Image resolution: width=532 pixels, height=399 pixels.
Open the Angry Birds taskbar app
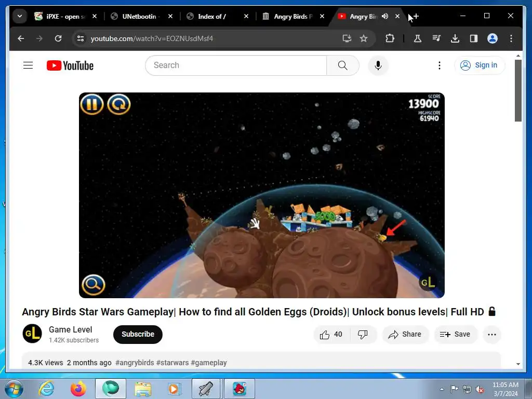pos(239,389)
